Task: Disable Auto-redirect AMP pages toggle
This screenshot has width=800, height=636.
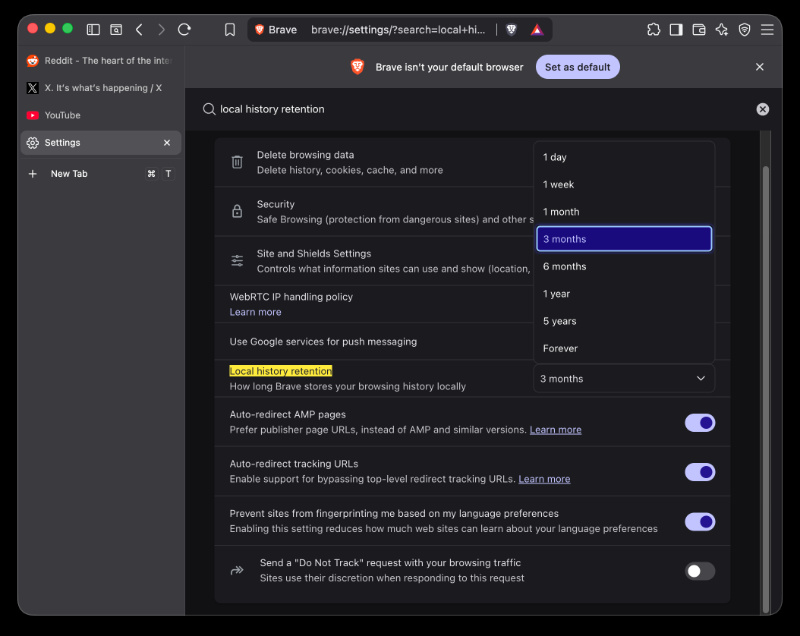Action: coord(699,423)
